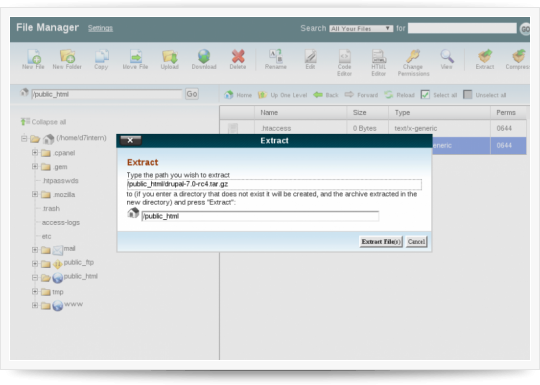Expand the www folder

(x=35, y=305)
